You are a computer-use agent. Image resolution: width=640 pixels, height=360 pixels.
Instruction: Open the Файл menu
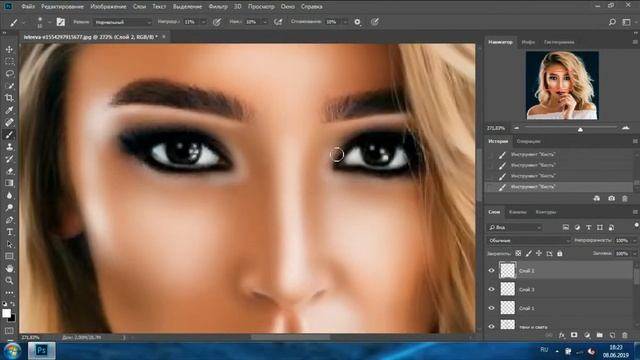click(x=28, y=7)
